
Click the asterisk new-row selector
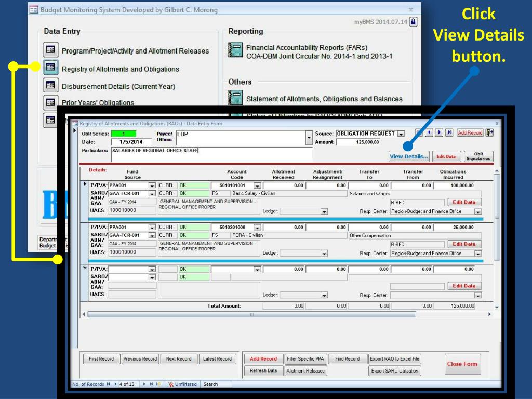point(85,268)
